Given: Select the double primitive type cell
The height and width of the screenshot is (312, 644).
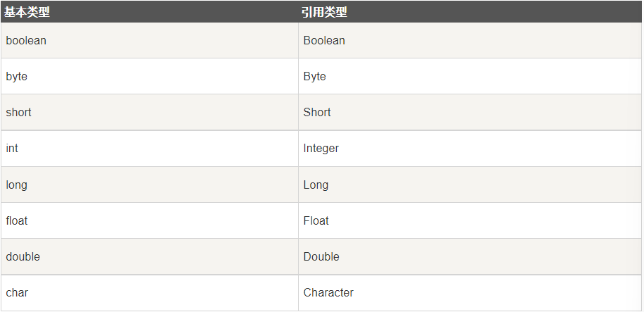Looking at the screenshot, I should [23, 257].
